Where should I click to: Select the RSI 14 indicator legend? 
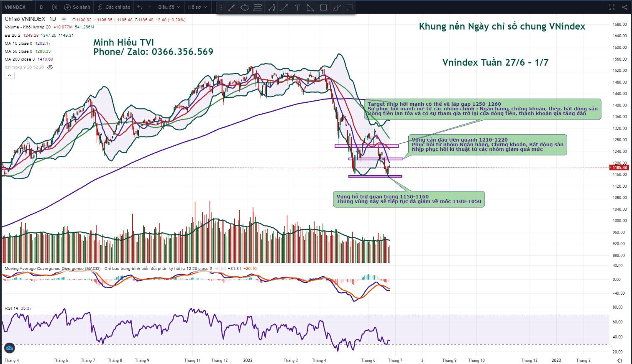(12, 308)
